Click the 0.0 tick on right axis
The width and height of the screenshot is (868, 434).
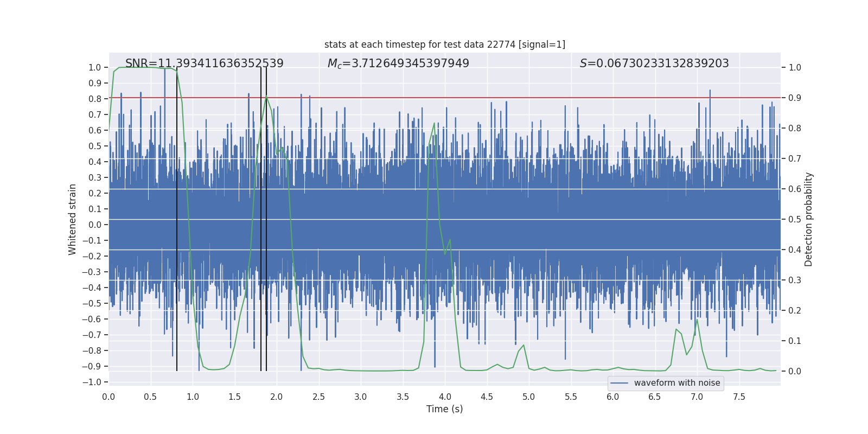pyautogui.click(x=795, y=371)
